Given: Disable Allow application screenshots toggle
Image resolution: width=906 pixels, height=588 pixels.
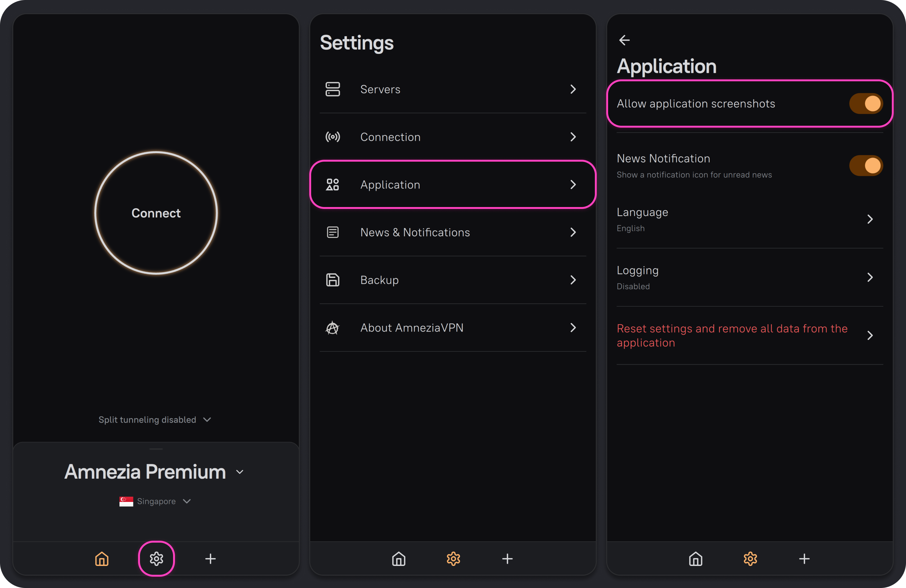Looking at the screenshot, I should coord(866,104).
